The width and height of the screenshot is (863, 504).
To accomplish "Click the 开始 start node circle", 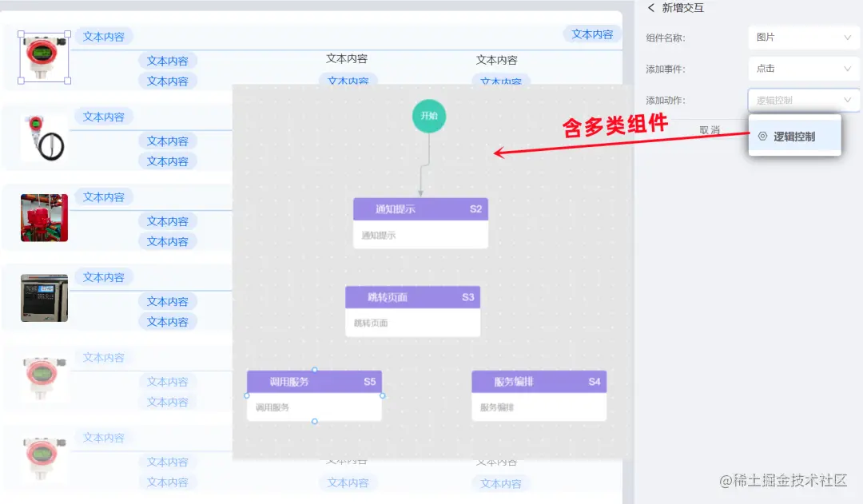I will pyautogui.click(x=429, y=116).
